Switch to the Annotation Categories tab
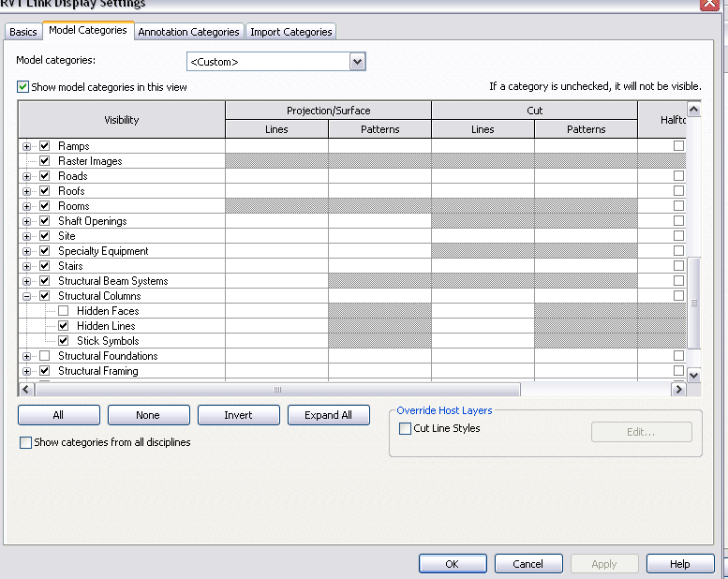 (x=188, y=32)
